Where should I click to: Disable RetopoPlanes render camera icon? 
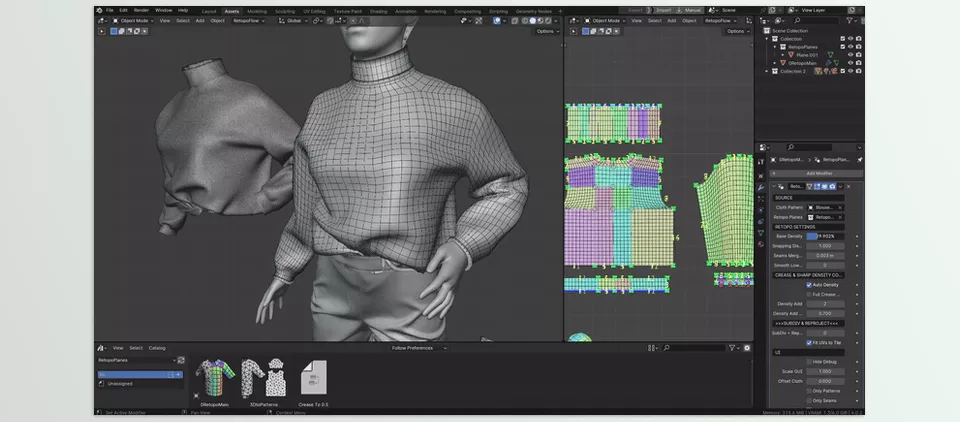858,47
